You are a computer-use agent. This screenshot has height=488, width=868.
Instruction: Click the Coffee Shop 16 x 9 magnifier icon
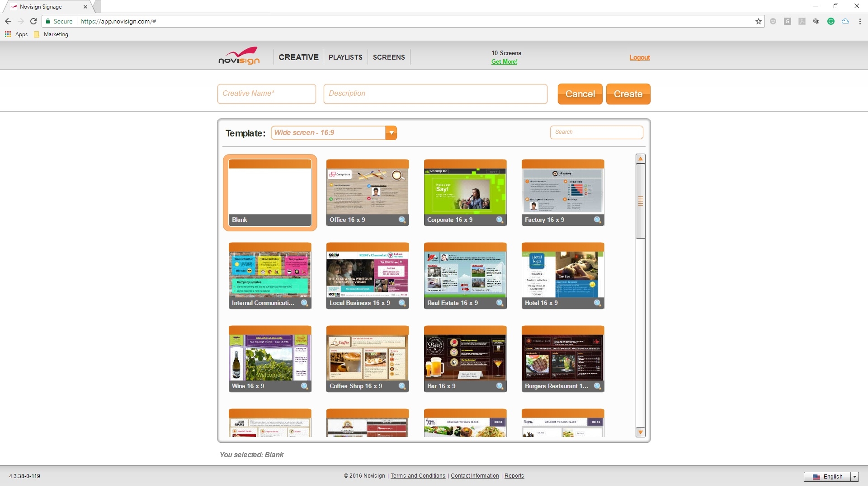[x=402, y=386]
